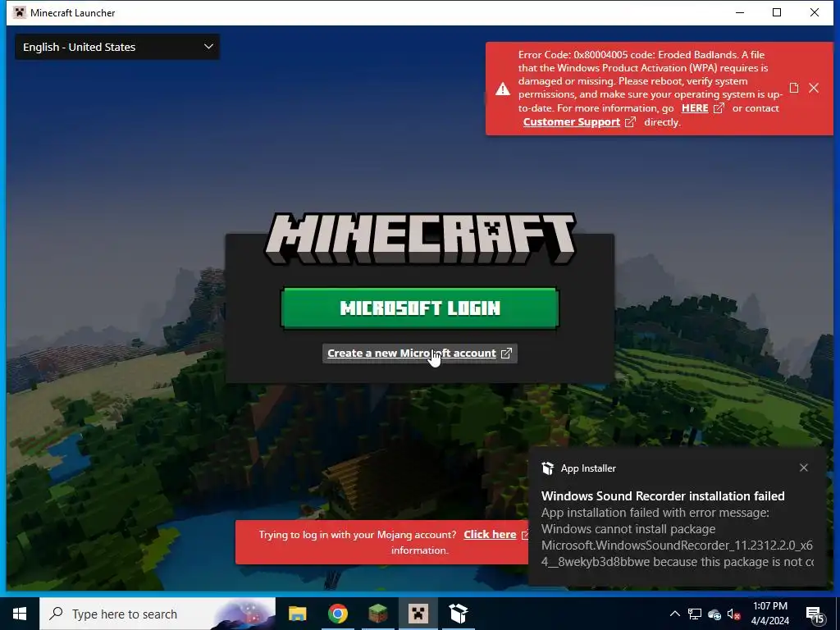Open the clock showing 1:07 PM
The image size is (840, 630).
pyautogui.click(x=770, y=614)
